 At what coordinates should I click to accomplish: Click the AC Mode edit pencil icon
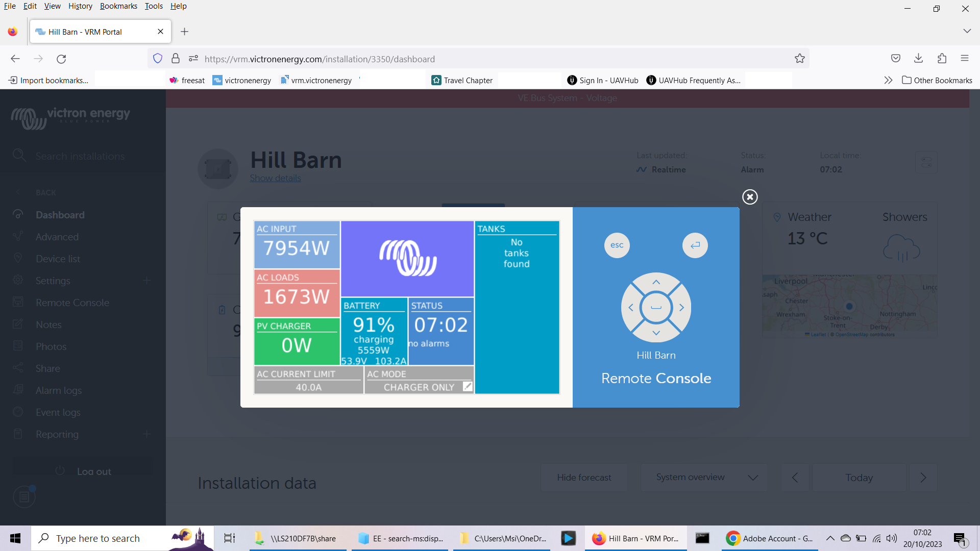467,387
